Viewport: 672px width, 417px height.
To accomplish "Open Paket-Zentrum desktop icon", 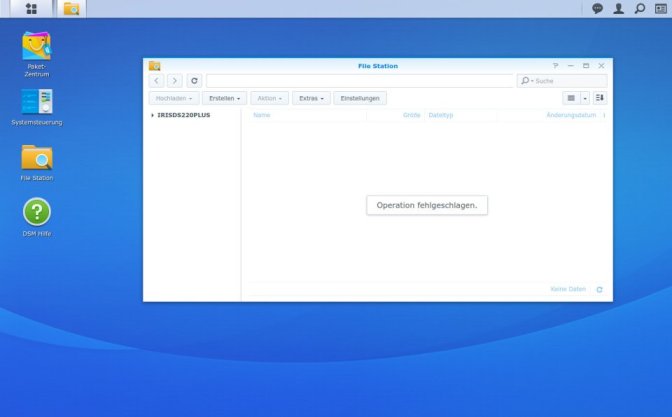I will click(37, 54).
